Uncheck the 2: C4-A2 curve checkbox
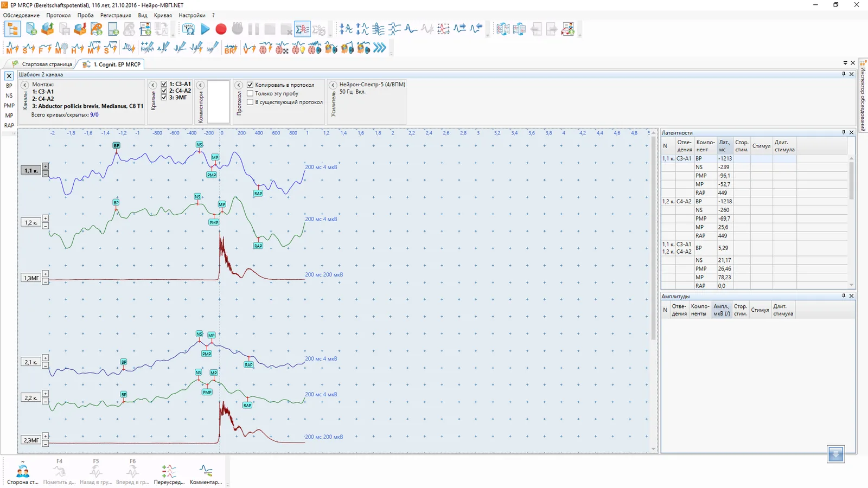 164,91
